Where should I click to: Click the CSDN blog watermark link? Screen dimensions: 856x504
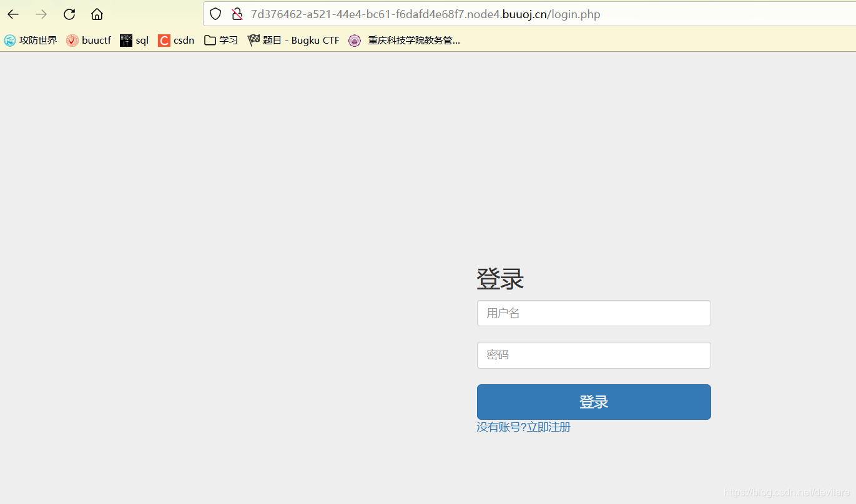pyautogui.click(x=787, y=493)
